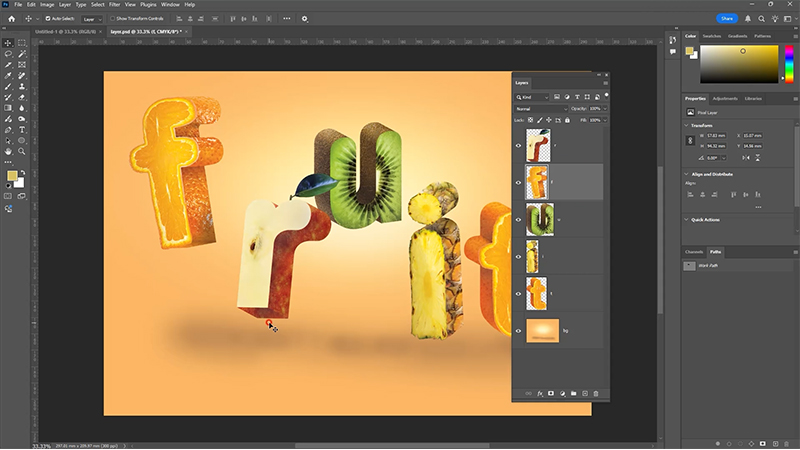Viewport: 800px width, 450px height.
Task: Select the Move tool in the toolbox
Action: pos(8,43)
